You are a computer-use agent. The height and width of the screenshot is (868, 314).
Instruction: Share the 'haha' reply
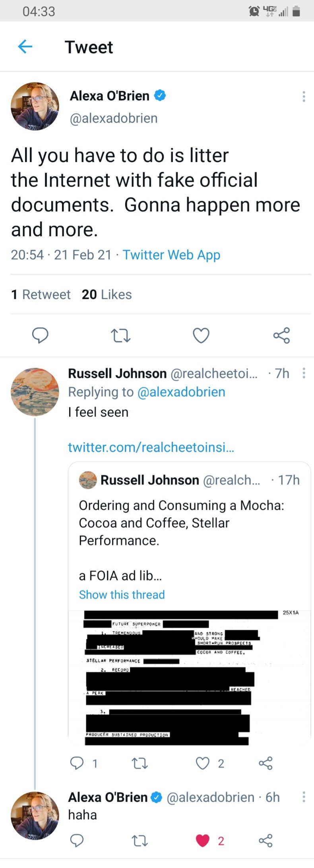(266, 840)
